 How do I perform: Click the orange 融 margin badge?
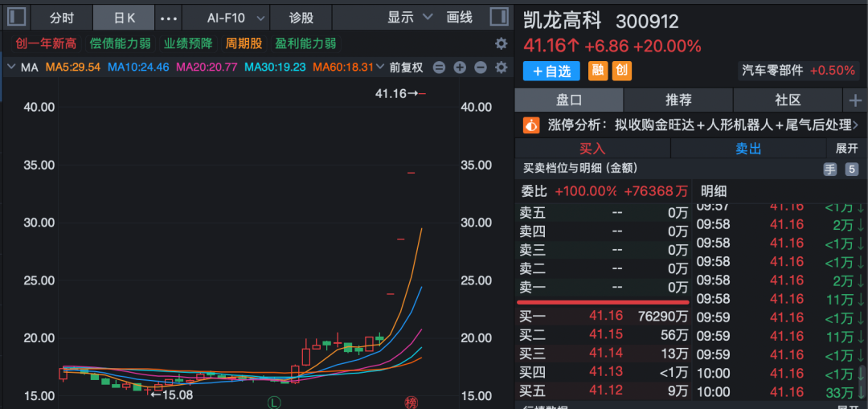(x=598, y=71)
